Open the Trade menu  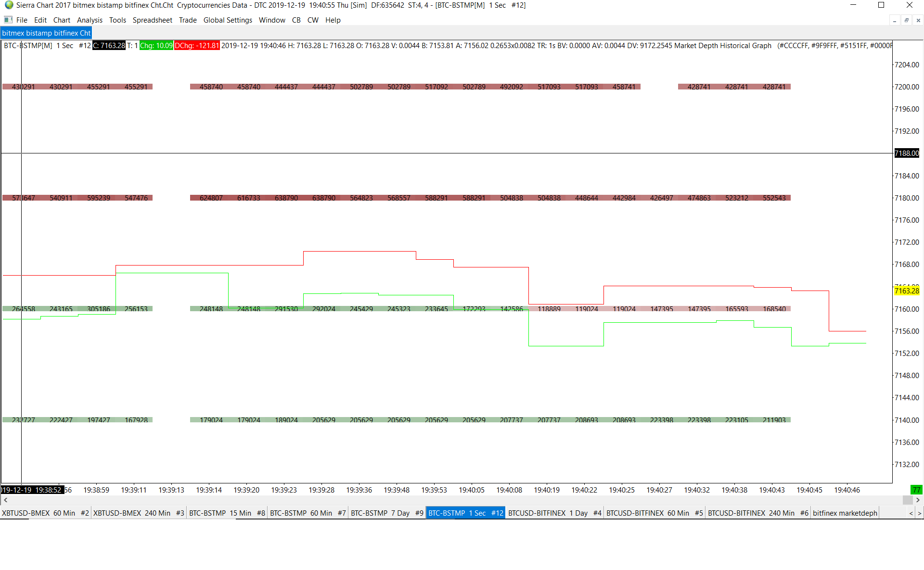(x=188, y=20)
